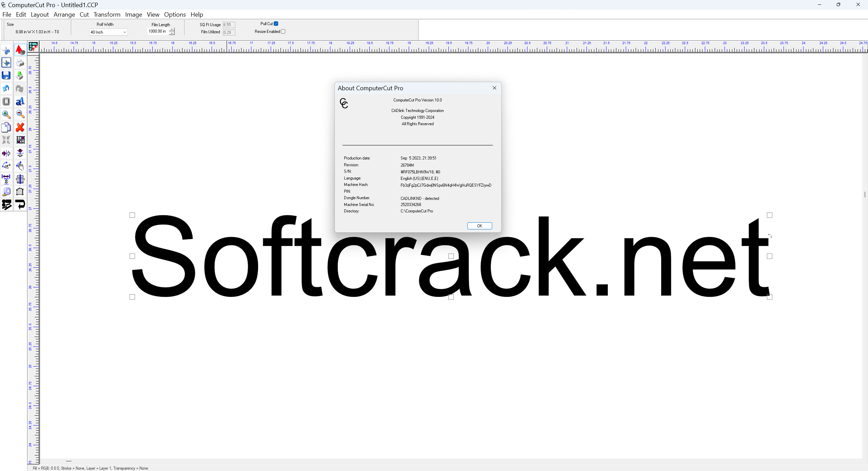Viewport: 868px width, 471px height.
Task: Open the Cut menu
Action: (x=84, y=15)
